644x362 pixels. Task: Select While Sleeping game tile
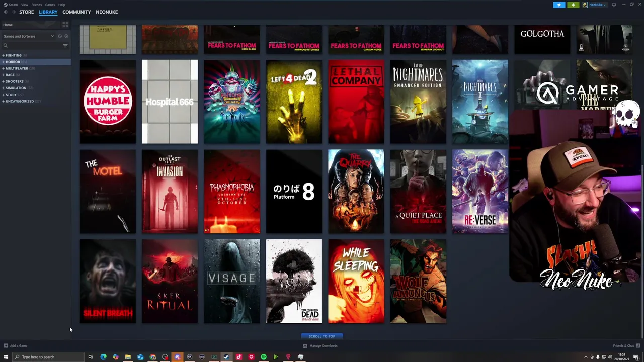point(356,281)
